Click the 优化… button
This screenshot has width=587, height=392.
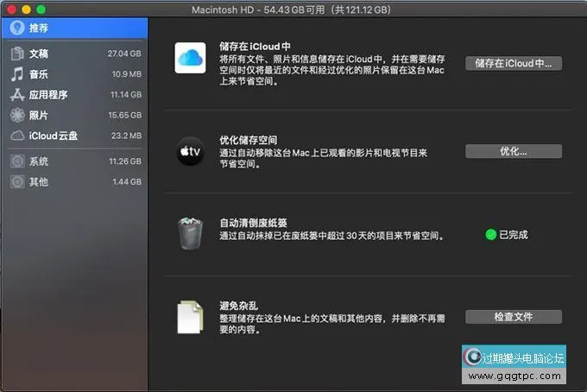tap(514, 151)
